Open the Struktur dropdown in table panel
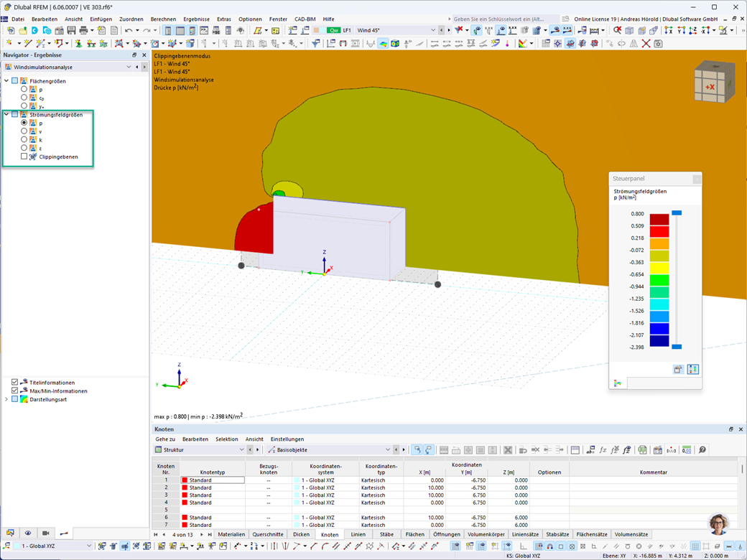This screenshot has height=560, width=747. pyautogui.click(x=241, y=449)
